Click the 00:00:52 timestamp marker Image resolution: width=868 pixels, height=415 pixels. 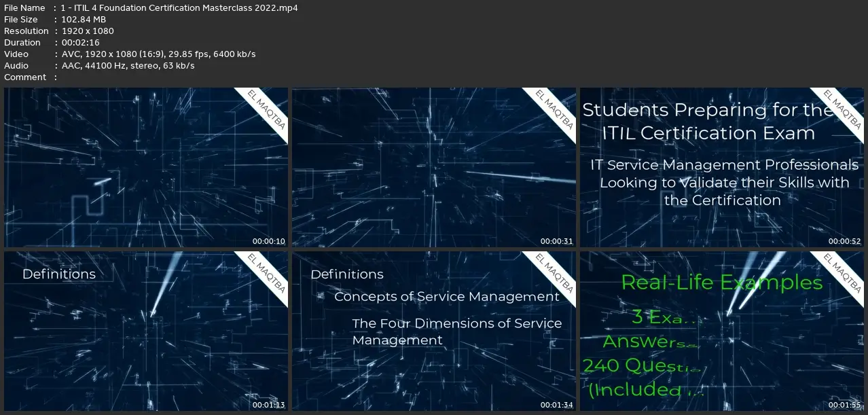(844, 241)
